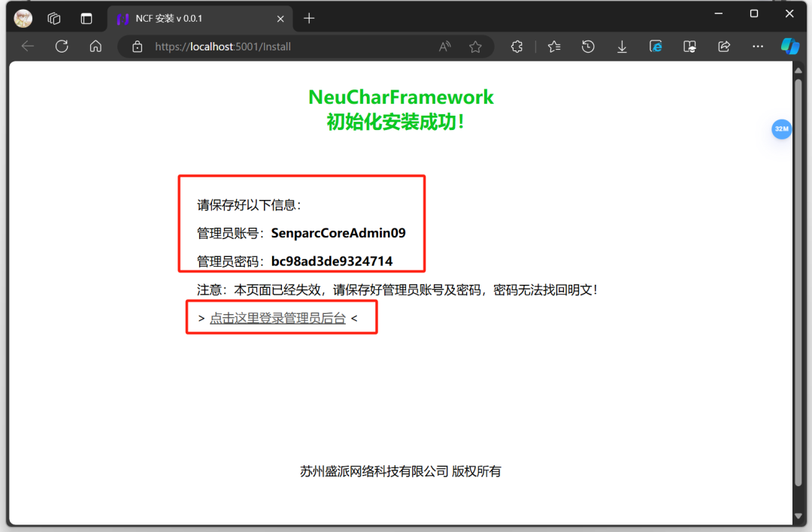Go back to the previous page
The width and height of the screenshot is (812, 532).
coord(28,47)
